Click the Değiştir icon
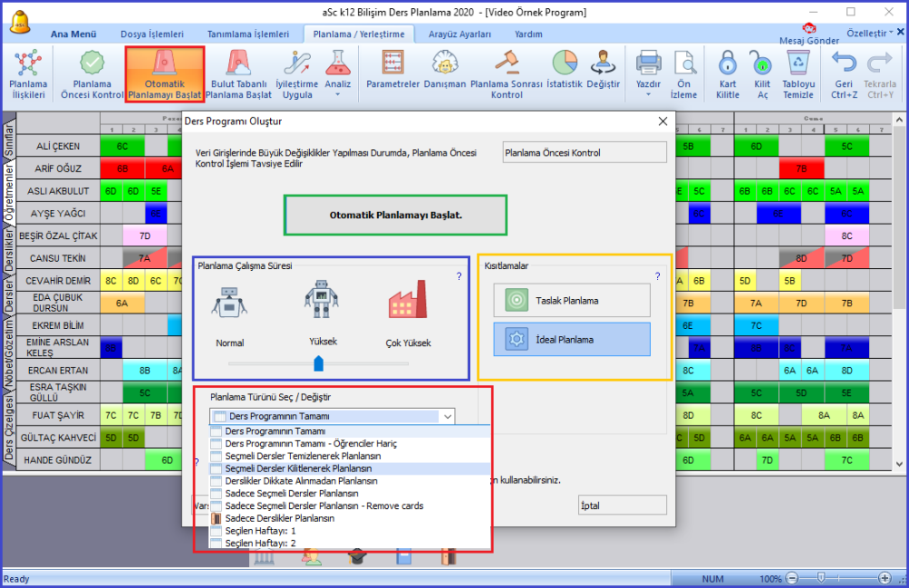 point(603,68)
